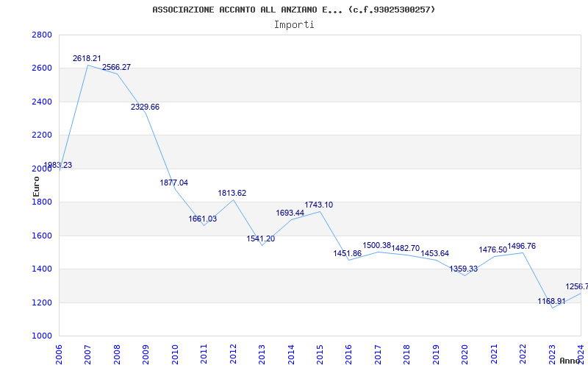Click the x-axis year 2015
This screenshot has width=588, height=368.
[320, 355]
